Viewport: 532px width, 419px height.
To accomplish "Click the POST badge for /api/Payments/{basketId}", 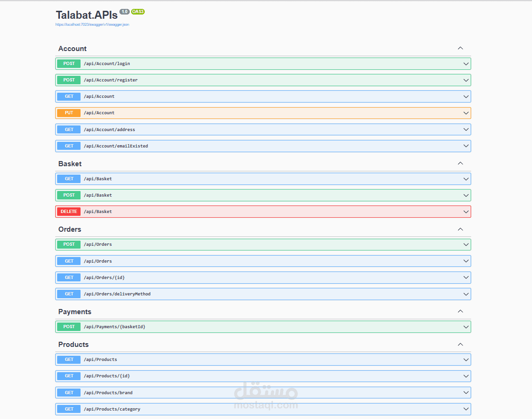I will [69, 327].
